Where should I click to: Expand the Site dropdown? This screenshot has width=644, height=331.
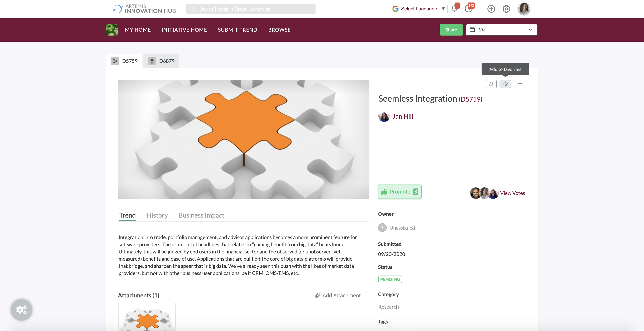(502, 30)
